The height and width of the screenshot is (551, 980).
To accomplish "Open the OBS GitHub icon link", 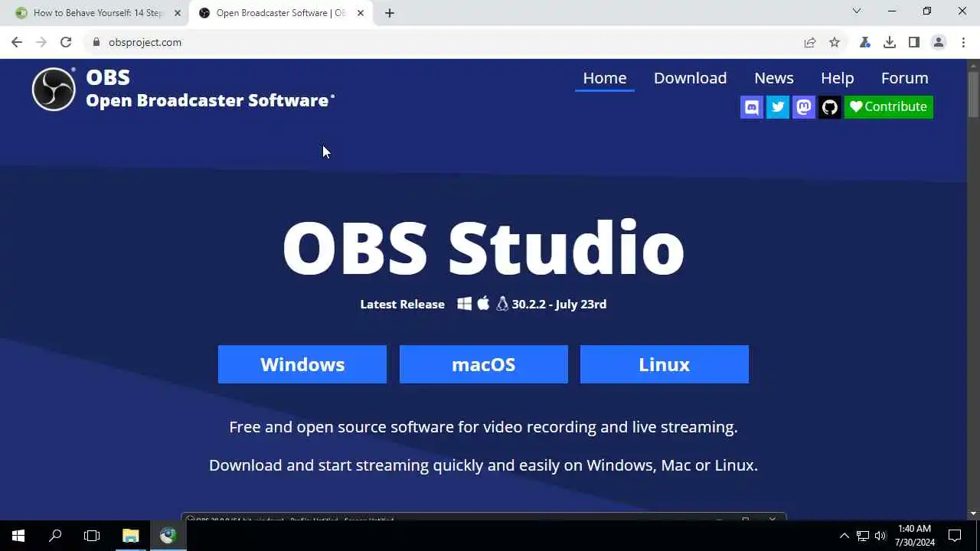I will [x=830, y=106].
